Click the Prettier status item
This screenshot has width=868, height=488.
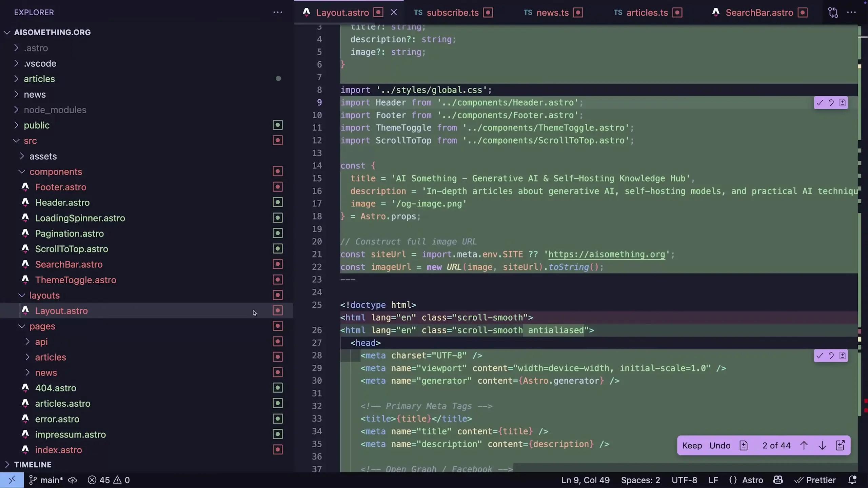(x=815, y=480)
